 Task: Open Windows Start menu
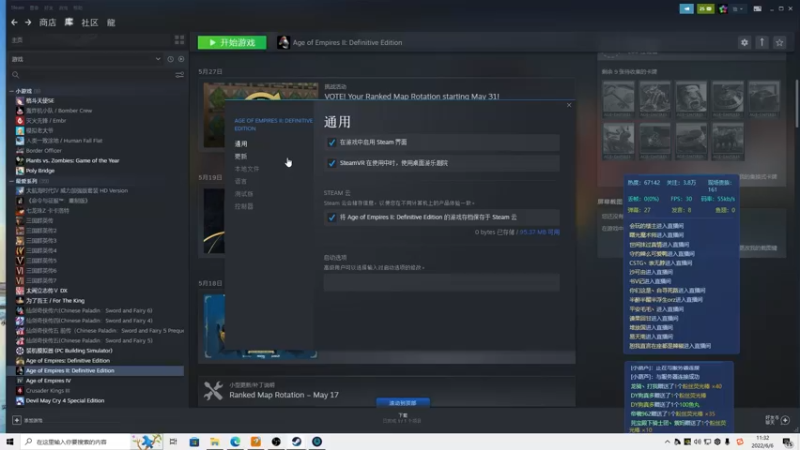10,441
